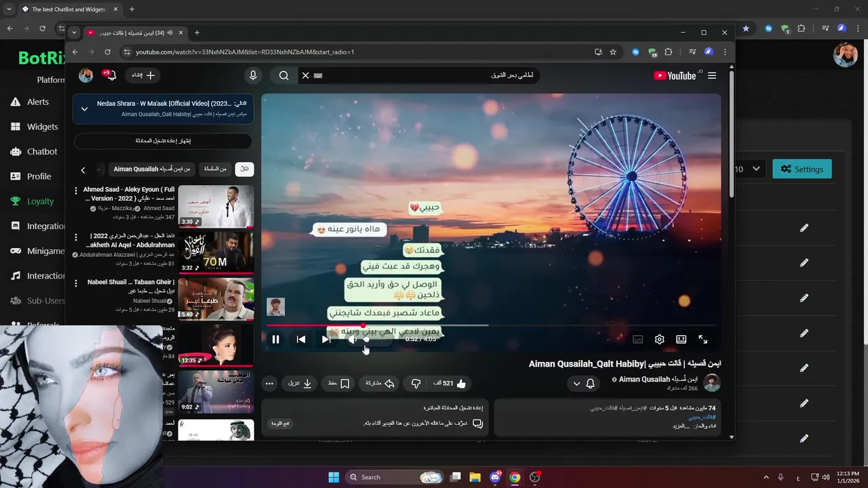Share the video

coord(380,384)
